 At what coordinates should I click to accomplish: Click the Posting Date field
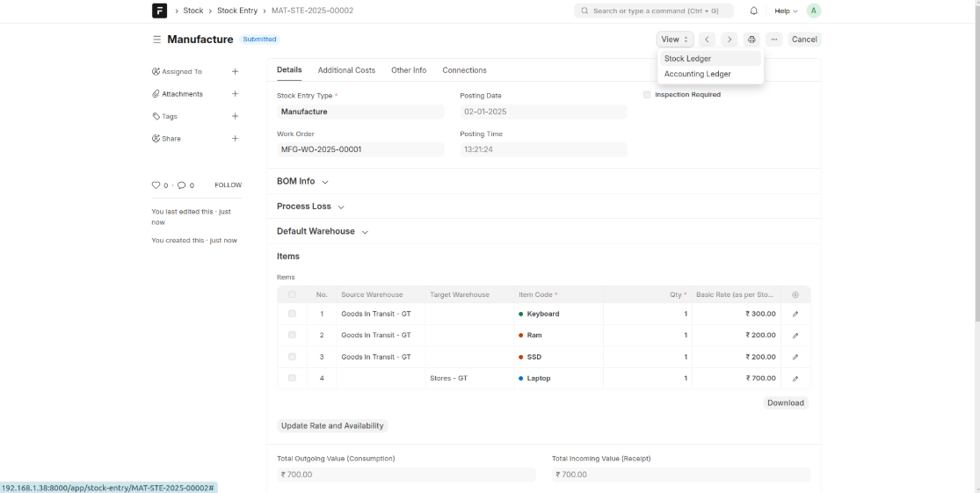click(x=544, y=112)
